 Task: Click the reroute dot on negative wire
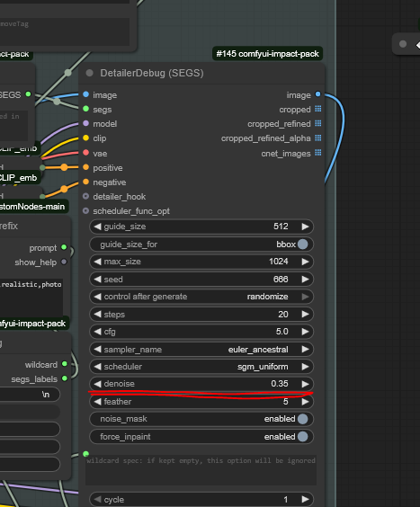coord(64,189)
